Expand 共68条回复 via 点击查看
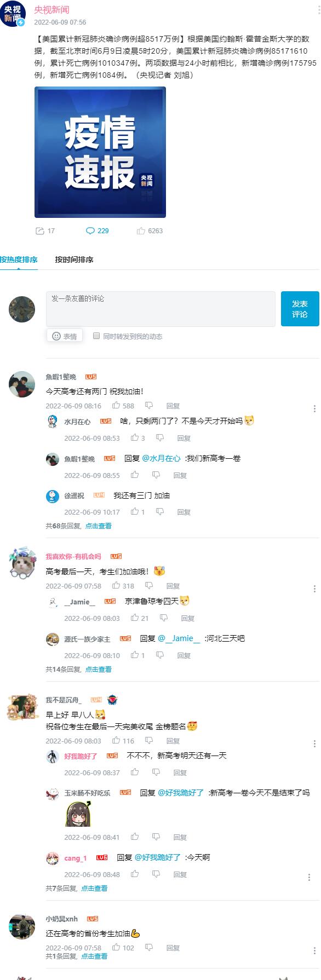Screen dimensions: 321x980 [99, 526]
